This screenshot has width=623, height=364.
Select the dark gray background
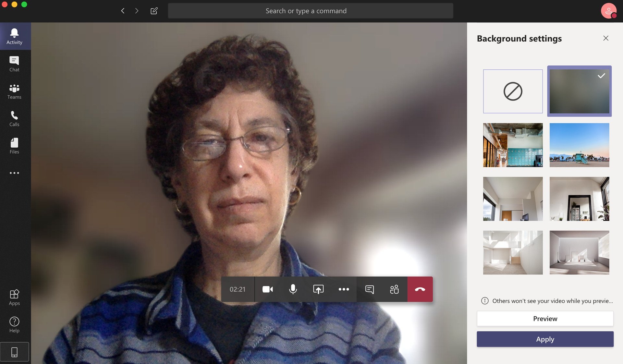(x=579, y=91)
